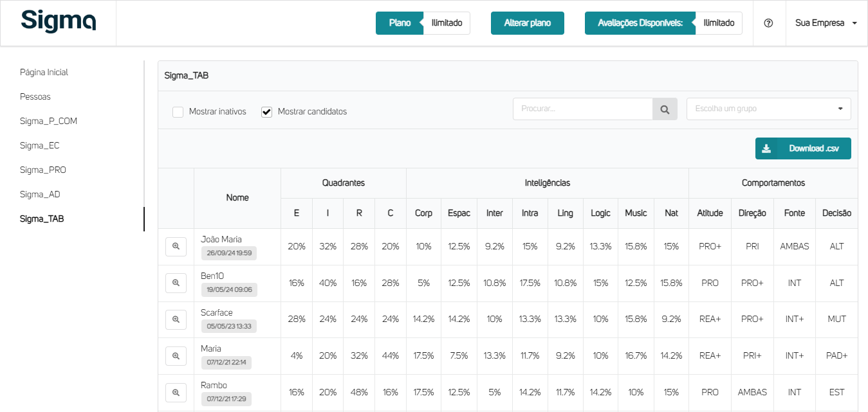Open Maria's row magnifier icon

coord(176,355)
